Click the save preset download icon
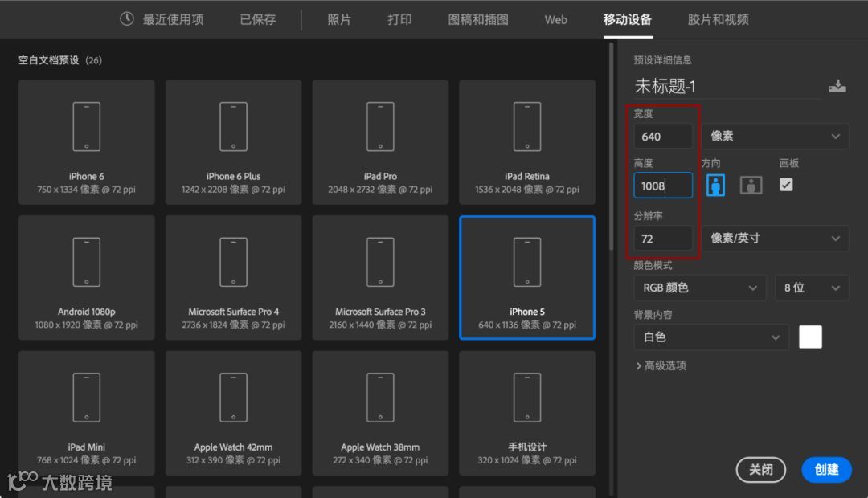Image resolution: width=868 pixels, height=498 pixels. tap(837, 86)
